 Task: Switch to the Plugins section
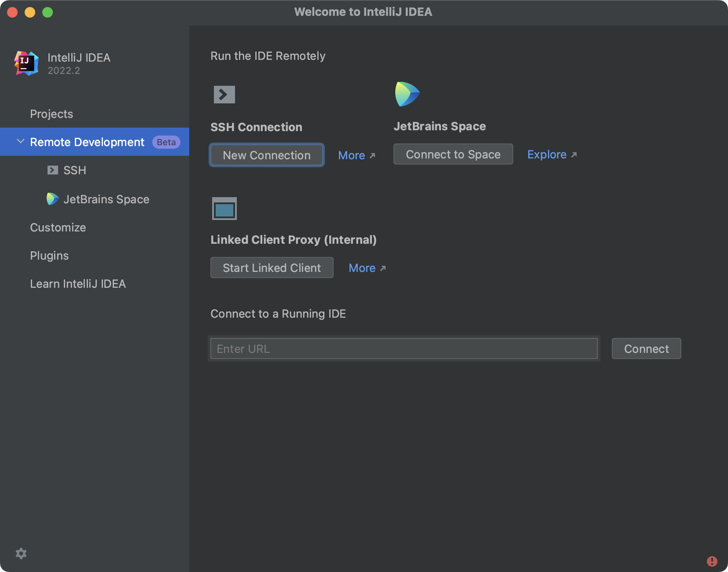point(49,255)
